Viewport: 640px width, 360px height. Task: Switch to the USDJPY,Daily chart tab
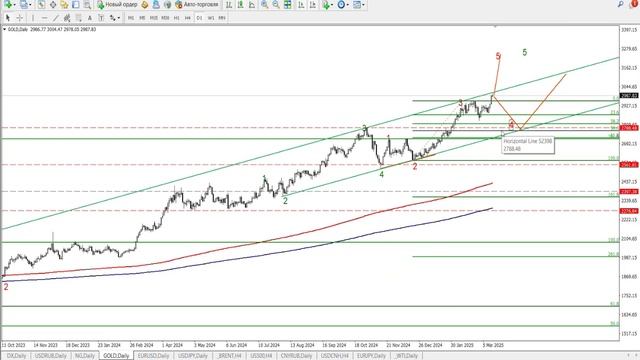coord(193,356)
